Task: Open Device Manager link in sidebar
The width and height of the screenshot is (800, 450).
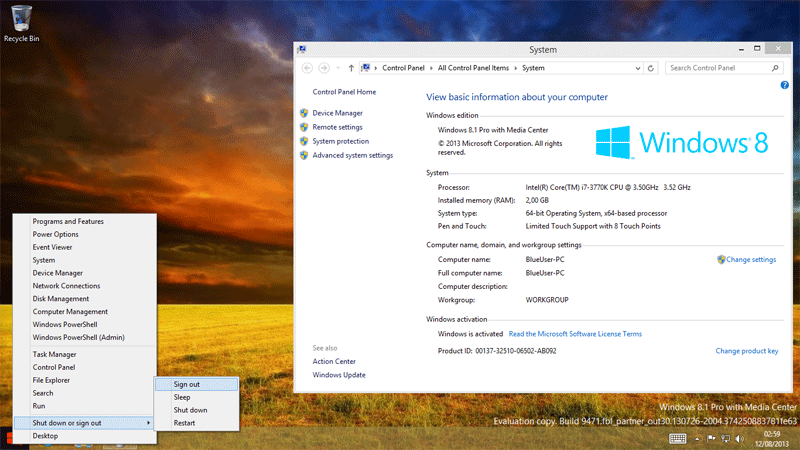Action: pyautogui.click(x=337, y=113)
